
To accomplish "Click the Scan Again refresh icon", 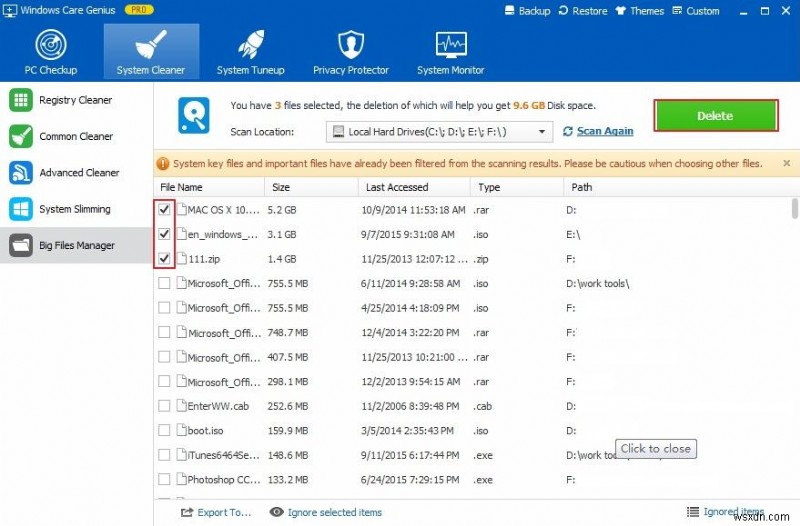I will click(567, 132).
